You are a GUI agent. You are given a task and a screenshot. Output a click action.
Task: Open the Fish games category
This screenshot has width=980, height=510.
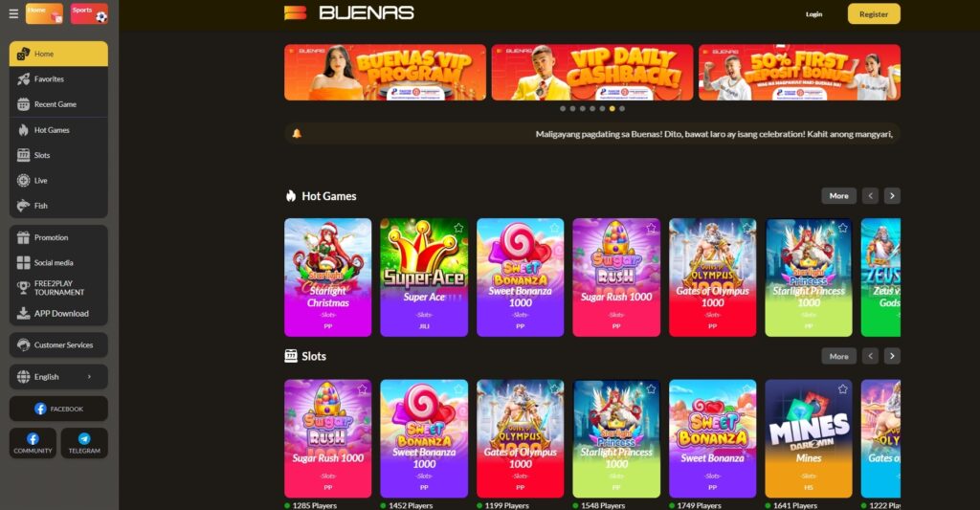pos(58,206)
